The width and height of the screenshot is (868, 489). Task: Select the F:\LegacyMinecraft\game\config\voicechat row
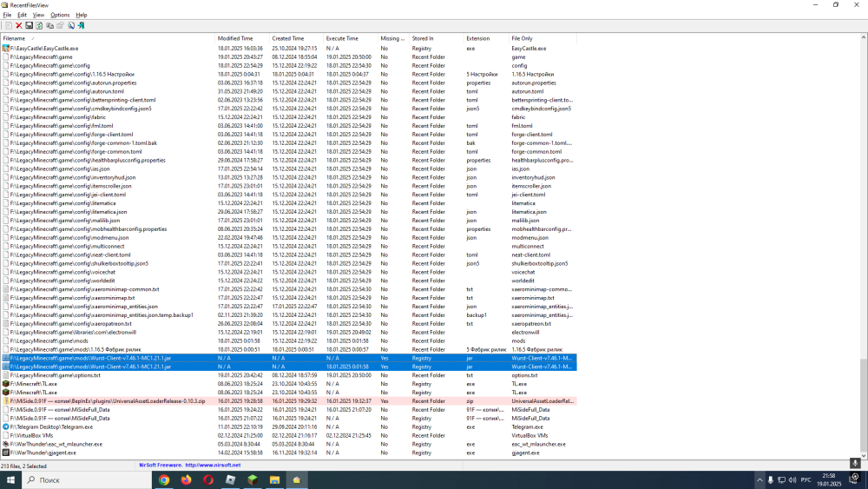click(x=288, y=272)
